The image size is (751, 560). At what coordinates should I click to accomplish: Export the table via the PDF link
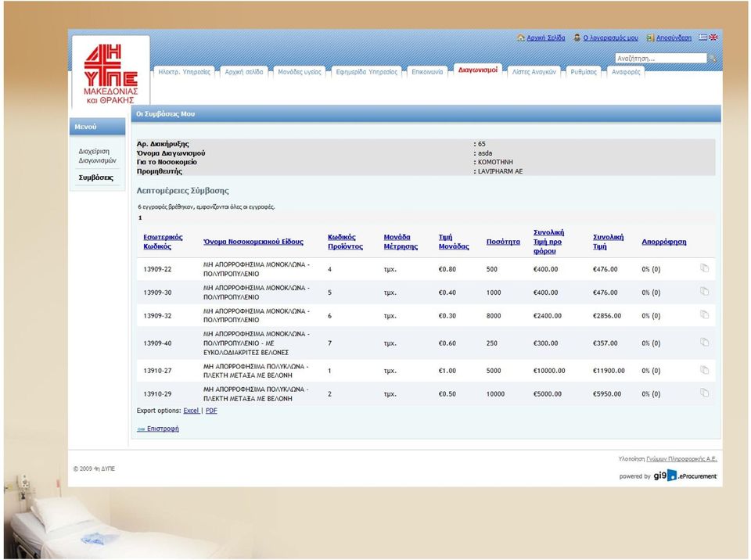[x=211, y=411]
